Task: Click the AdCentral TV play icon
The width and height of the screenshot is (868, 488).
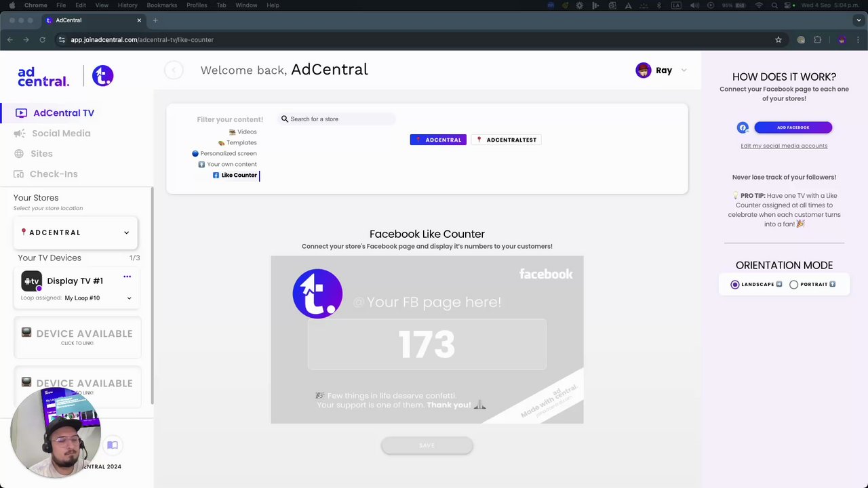Action: (21, 113)
